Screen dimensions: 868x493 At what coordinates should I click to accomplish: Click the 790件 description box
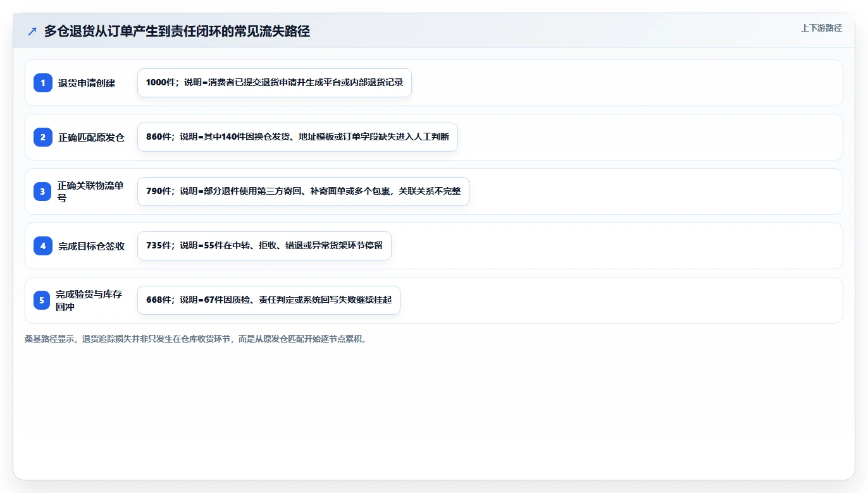(303, 192)
